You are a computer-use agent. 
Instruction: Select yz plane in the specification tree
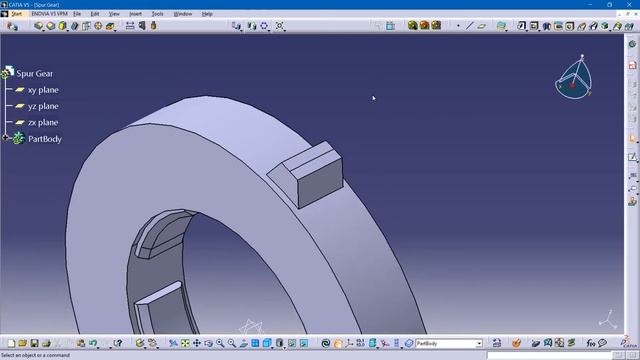click(43, 106)
